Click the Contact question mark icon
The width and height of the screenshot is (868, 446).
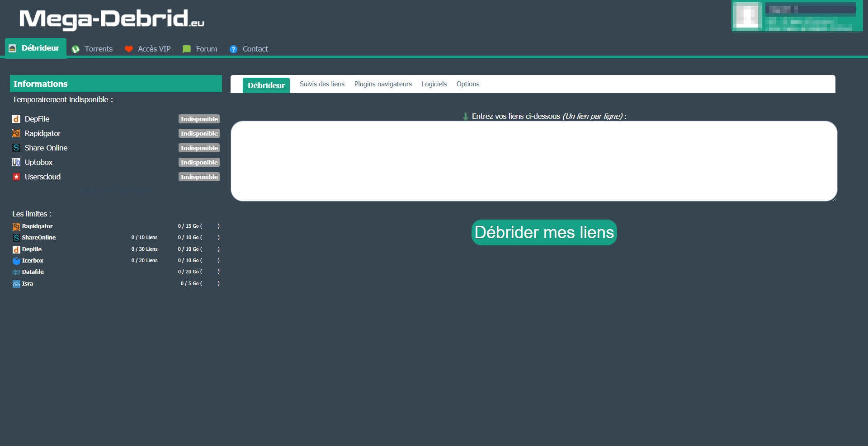point(233,49)
